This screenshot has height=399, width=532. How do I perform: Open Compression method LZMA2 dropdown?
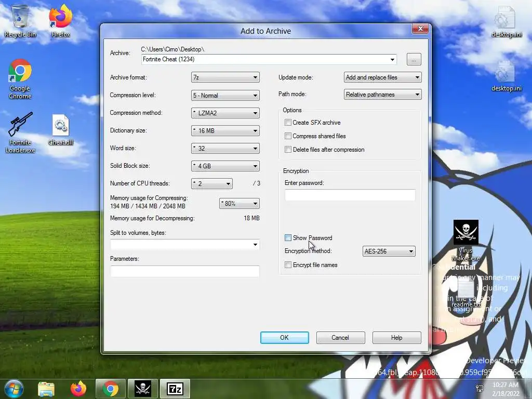click(225, 113)
